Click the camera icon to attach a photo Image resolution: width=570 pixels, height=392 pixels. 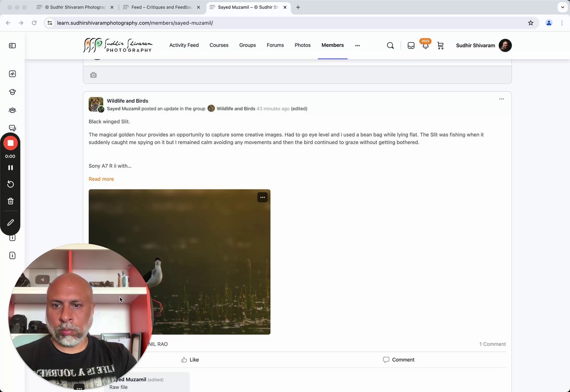[x=93, y=75]
